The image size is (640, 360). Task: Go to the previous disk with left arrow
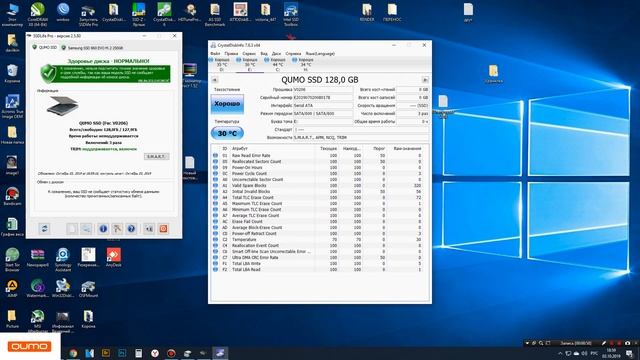click(215, 80)
